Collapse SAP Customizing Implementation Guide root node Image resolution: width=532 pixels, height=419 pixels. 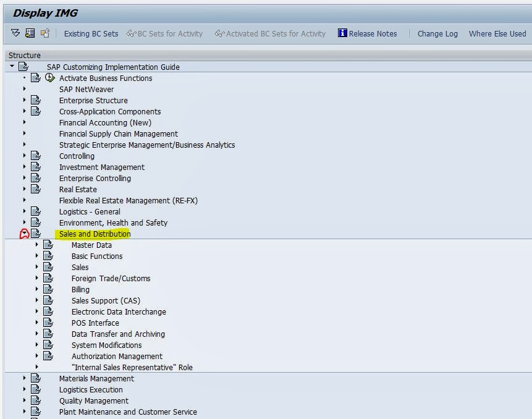pos(12,66)
